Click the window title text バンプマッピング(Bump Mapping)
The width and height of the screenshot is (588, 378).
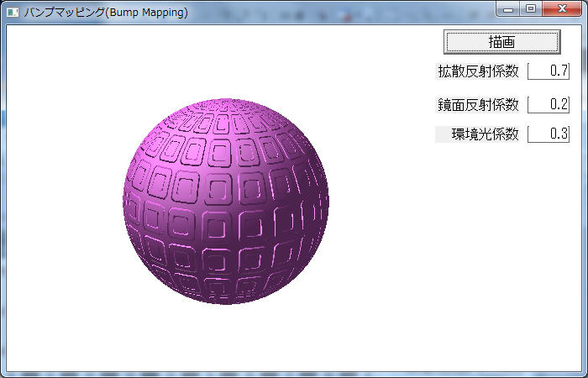[x=106, y=13]
